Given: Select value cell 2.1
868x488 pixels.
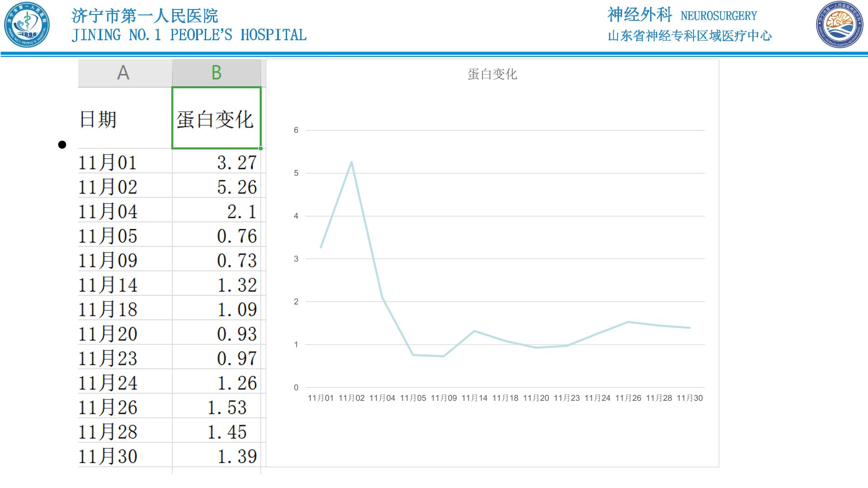Looking at the screenshot, I should tap(217, 210).
